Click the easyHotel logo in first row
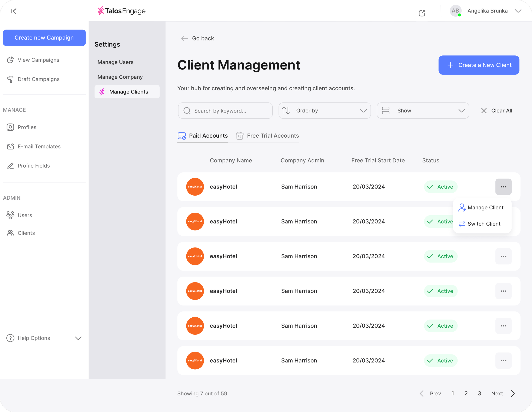This screenshot has height=412, width=532. point(195,187)
